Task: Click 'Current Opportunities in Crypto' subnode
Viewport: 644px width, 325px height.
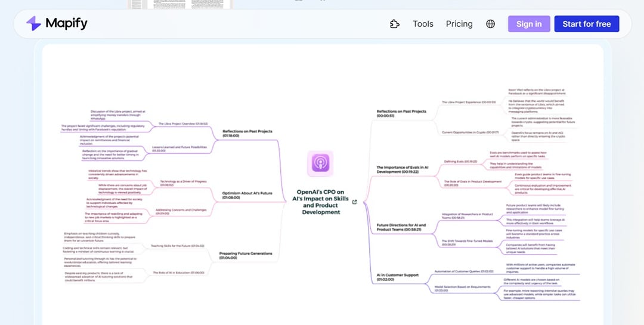Action: [x=470, y=132]
